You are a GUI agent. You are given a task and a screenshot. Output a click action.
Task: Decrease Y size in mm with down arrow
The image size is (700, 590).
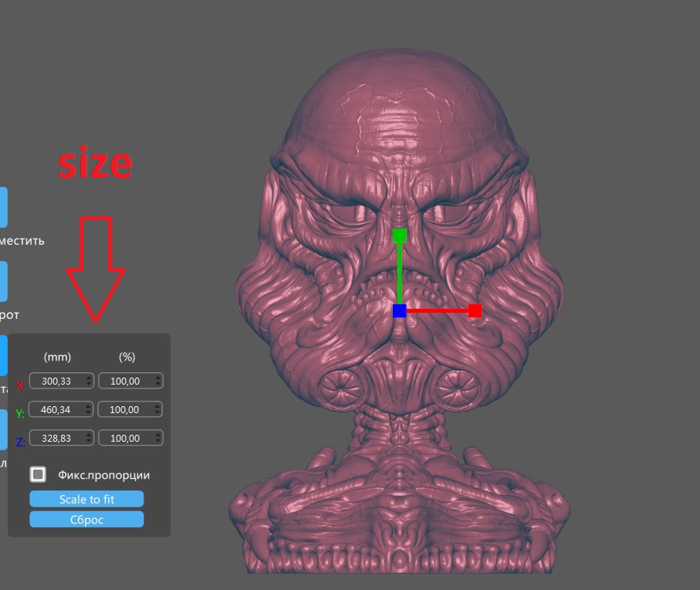click(89, 412)
